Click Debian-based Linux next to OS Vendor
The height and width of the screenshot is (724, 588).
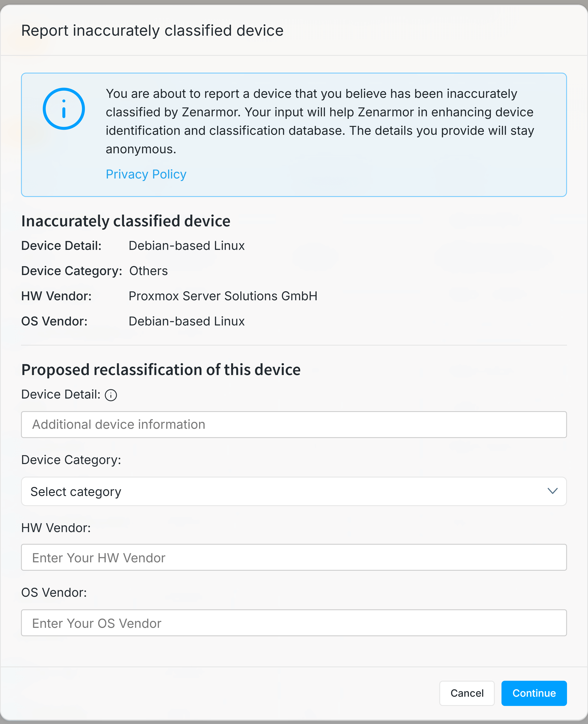(x=187, y=321)
